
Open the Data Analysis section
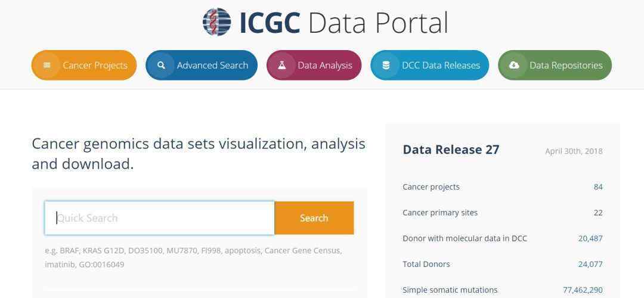tap(325, 66)
